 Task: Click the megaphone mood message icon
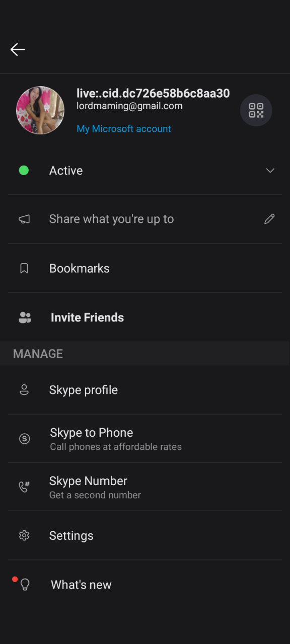pos(24,219)
